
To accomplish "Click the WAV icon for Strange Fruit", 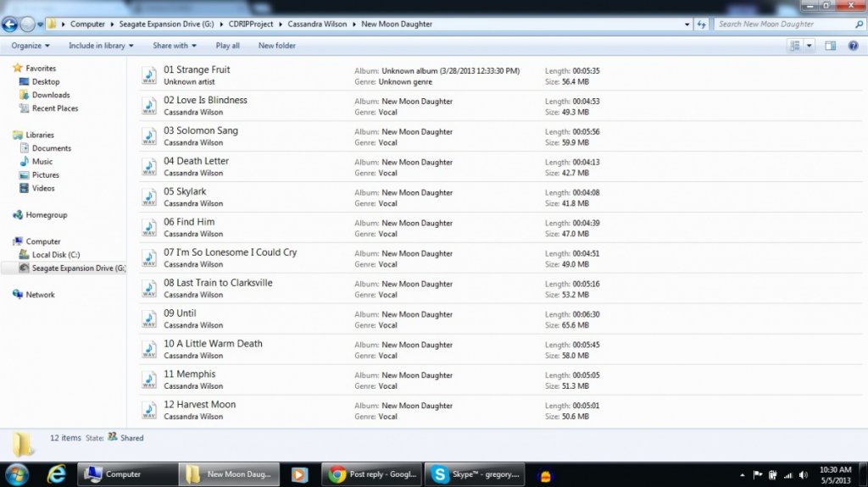I will click(149, 75).
